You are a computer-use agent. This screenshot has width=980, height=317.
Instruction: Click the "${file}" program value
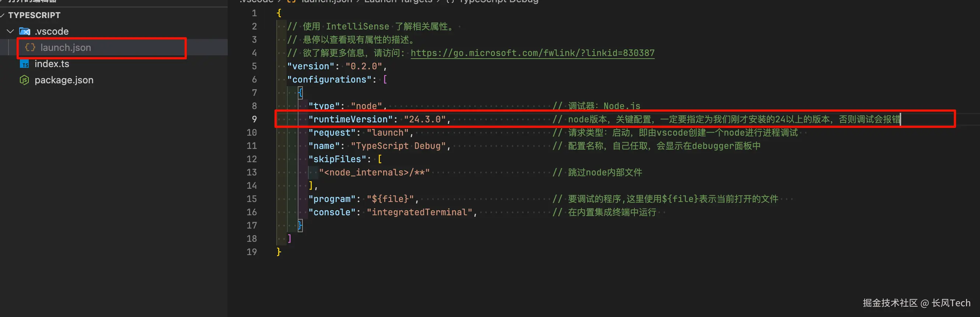(390, 199)
